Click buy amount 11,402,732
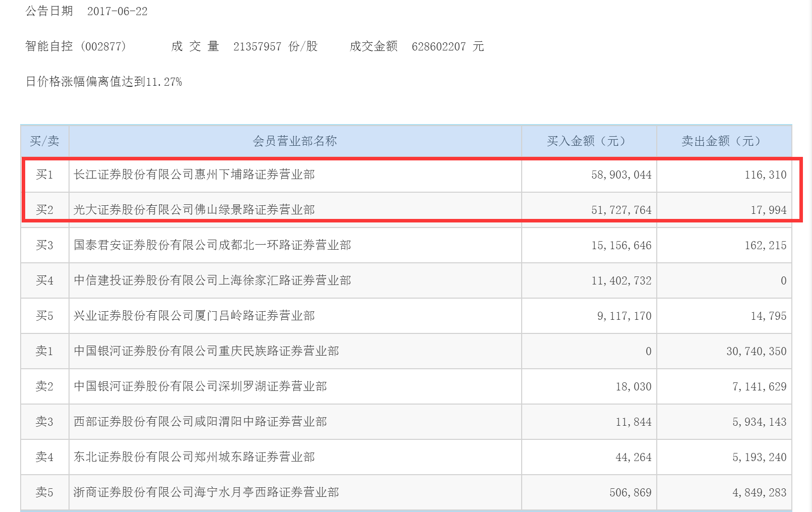This screenshot has height=512, width=812. (x=621, y=280)
